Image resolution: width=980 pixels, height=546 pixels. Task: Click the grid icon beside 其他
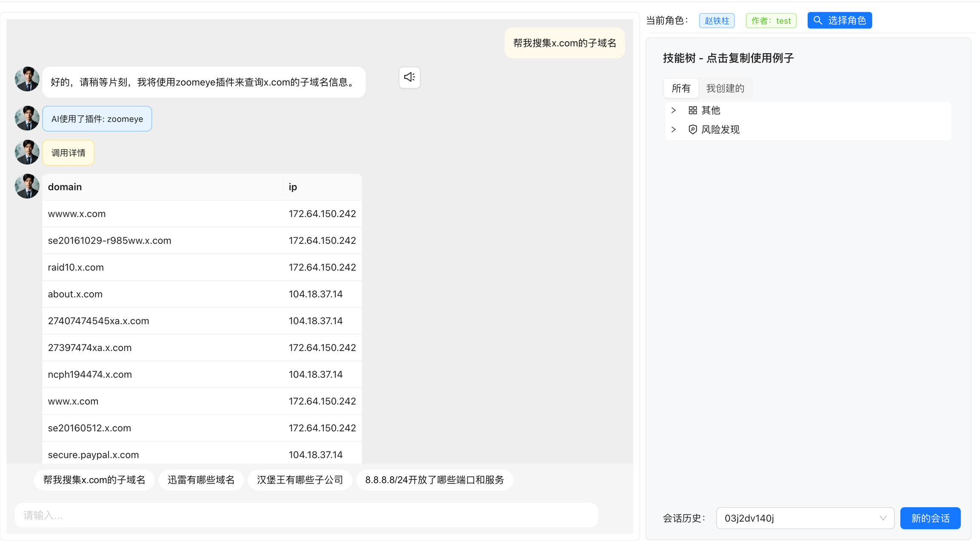(x=692, y=110)
